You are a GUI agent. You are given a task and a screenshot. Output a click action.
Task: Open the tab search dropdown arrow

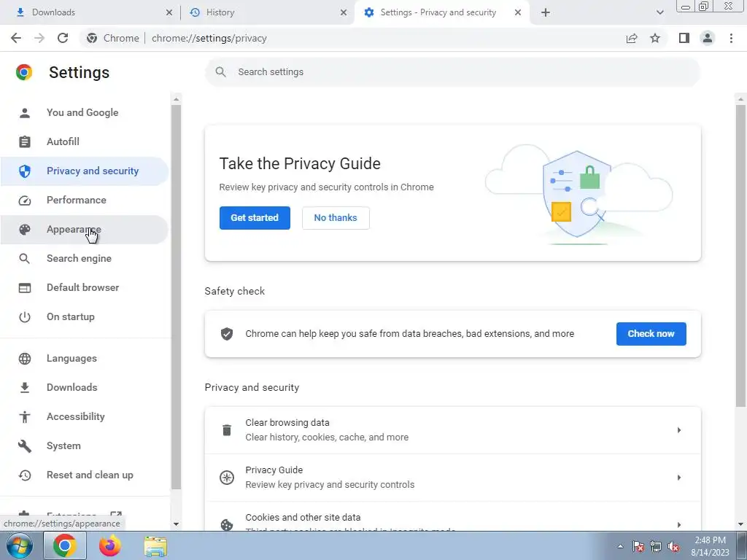(x=659, y=12)
